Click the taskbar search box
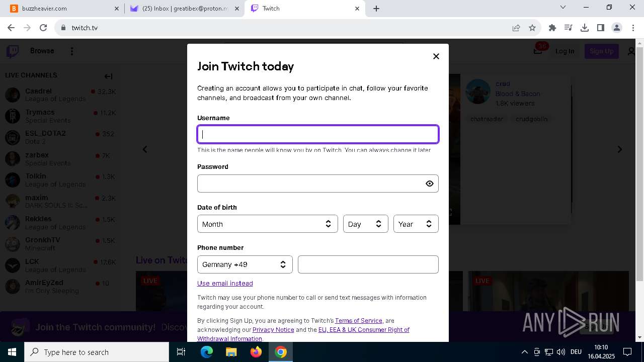Image resolution: width=644 pixels, height=362 pixels. [x=97, y=352]
